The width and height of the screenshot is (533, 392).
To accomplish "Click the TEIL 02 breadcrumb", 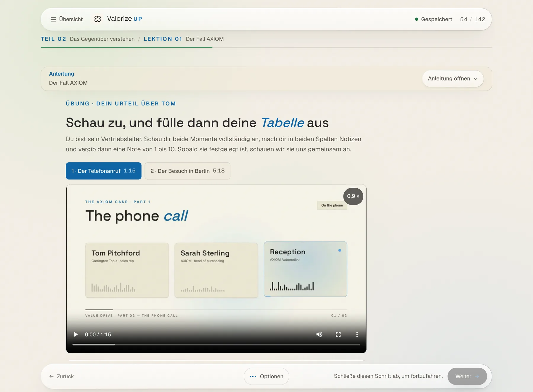I will [54, 39].
